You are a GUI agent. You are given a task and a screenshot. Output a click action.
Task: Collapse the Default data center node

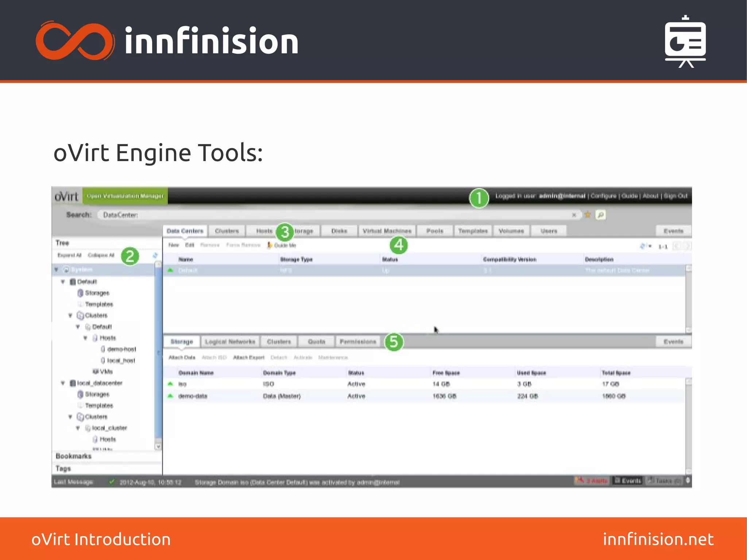[x=63, y=282]
